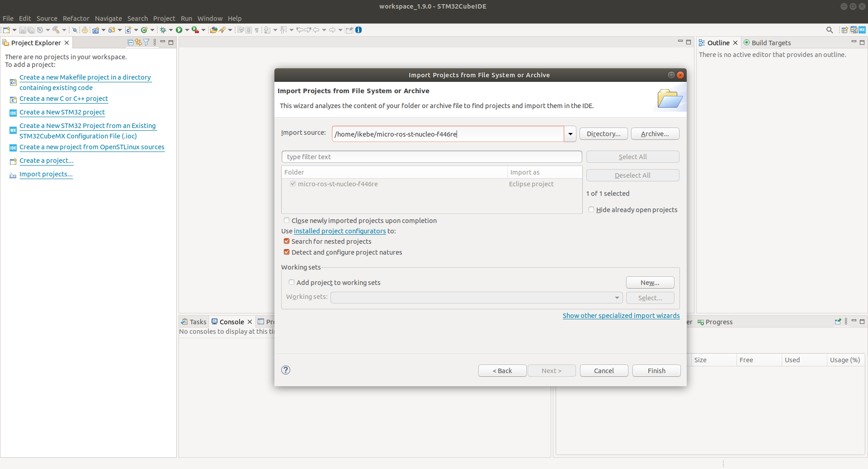868x469 pixels.
Task: Toggle Link with Editor in Project Explorer
Action: coord(138,43)
